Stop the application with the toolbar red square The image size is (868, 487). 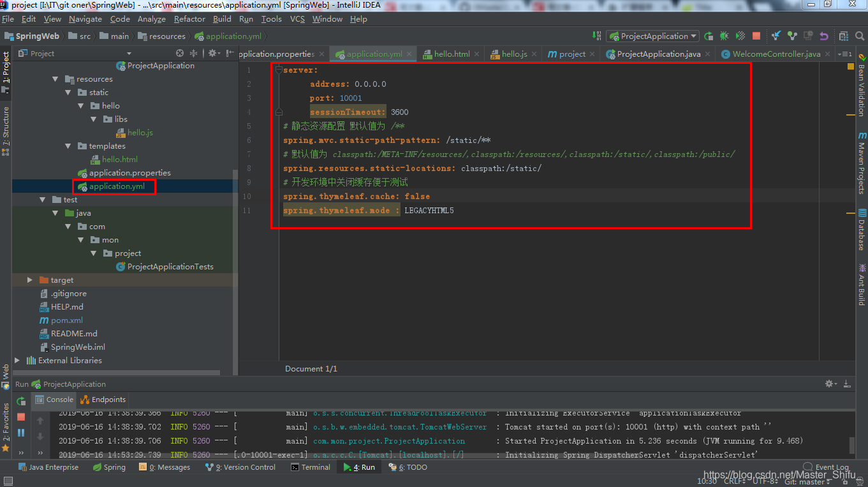click(x=756, y=36)
